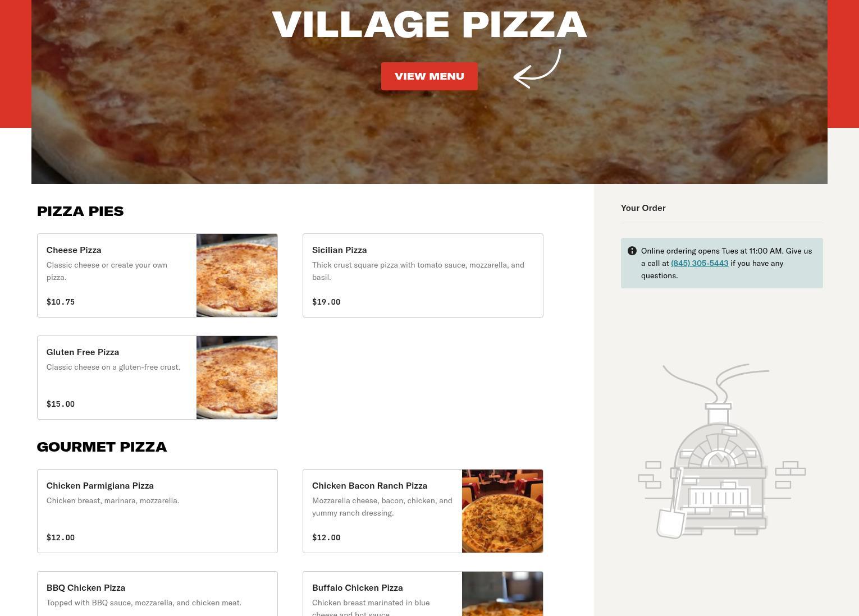This screenshot has width=859, height=616.
Task: Click the info icon in order notice
Action: [x=632, y=251]
